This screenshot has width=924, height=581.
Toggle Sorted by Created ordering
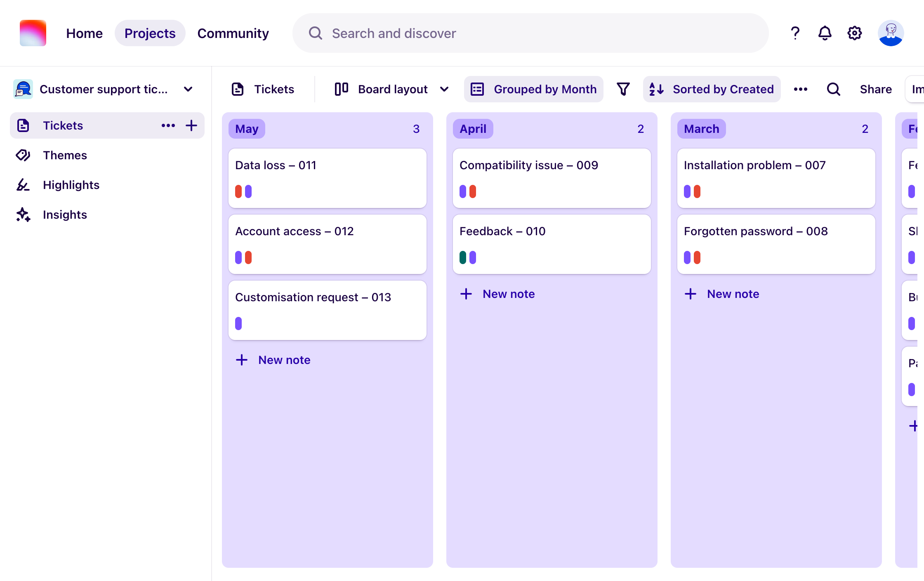click(712, 89)
